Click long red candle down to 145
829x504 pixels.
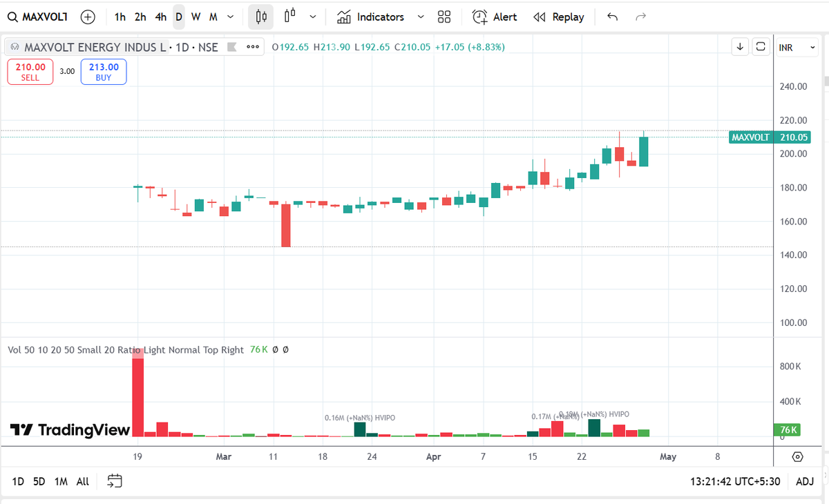[286, 224]
